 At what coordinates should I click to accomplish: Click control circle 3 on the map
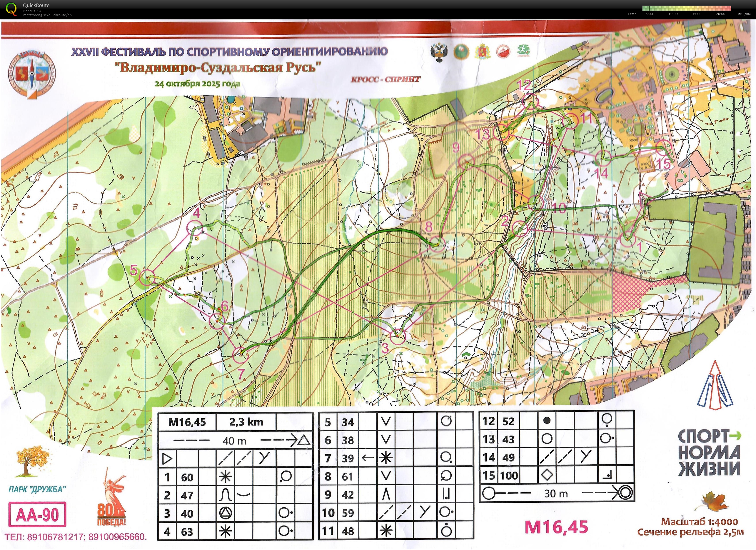(398, 337)
